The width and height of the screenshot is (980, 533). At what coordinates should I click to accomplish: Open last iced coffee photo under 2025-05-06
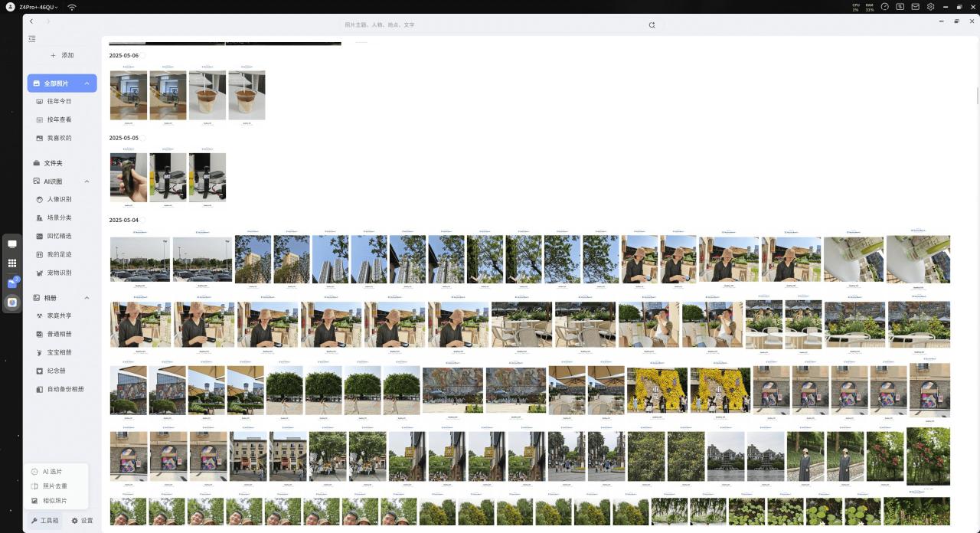tap(247, 96)
